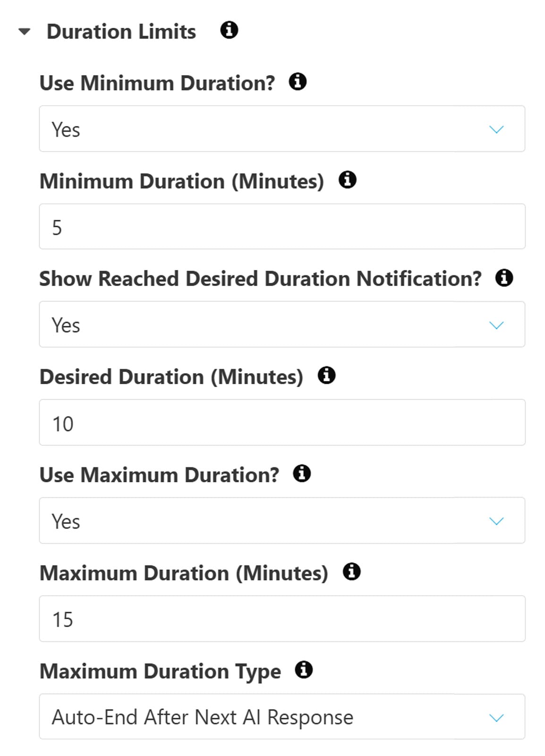Open the Maximum Duration Type dropdown
545x756 pixels.
point(281,716)
